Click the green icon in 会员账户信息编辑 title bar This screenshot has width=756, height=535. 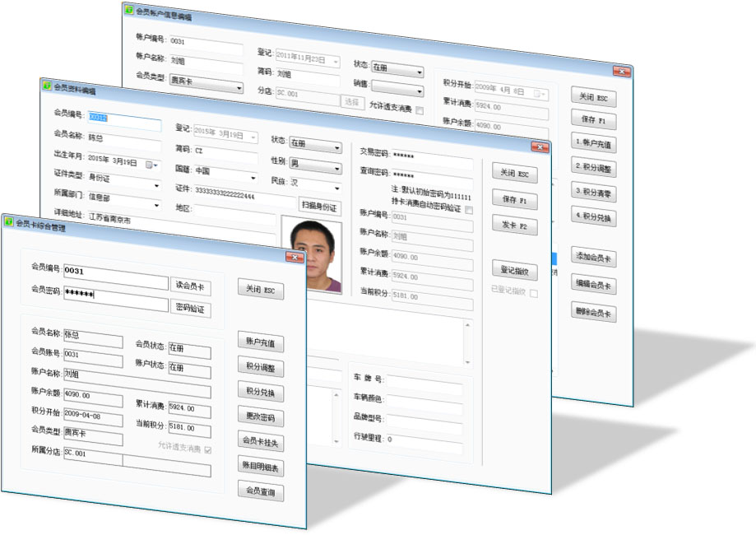[128, 9]
